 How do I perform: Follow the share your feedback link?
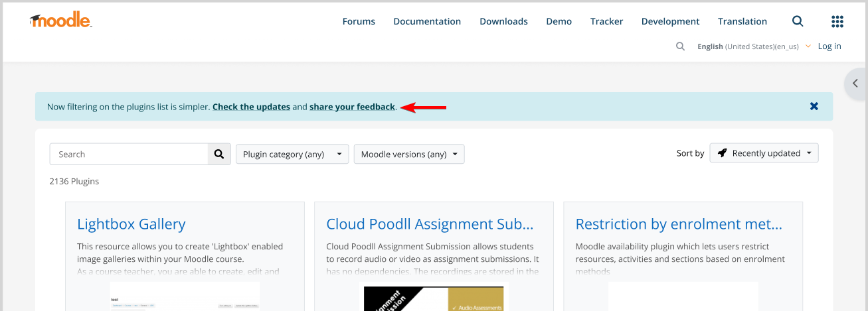click(x=352, y=107)
